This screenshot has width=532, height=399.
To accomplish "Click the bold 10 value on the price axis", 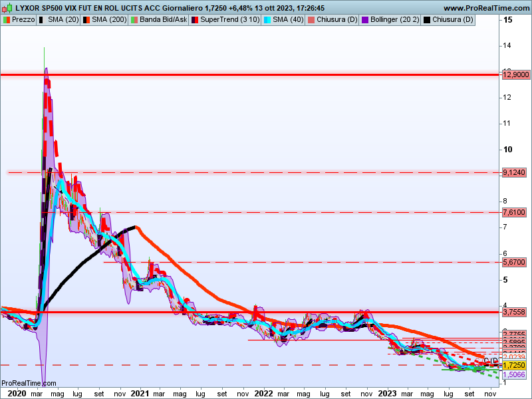I will point(508,149).
